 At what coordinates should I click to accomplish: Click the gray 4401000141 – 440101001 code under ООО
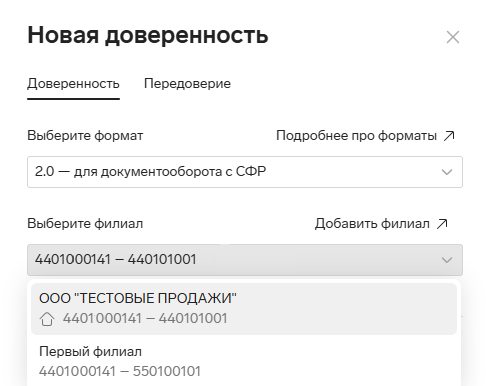coord(145,318)
